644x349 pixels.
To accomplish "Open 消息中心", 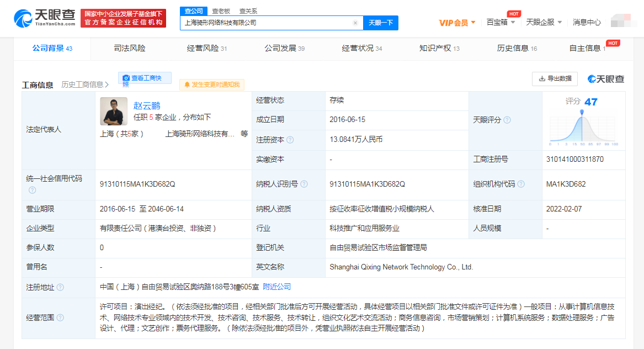I will (x=587, y=22).
